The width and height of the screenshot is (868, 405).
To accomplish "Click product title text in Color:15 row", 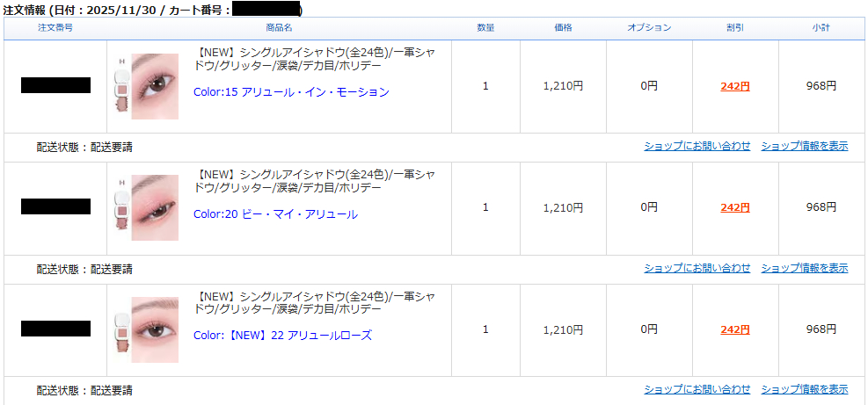I will click(314, 59).
